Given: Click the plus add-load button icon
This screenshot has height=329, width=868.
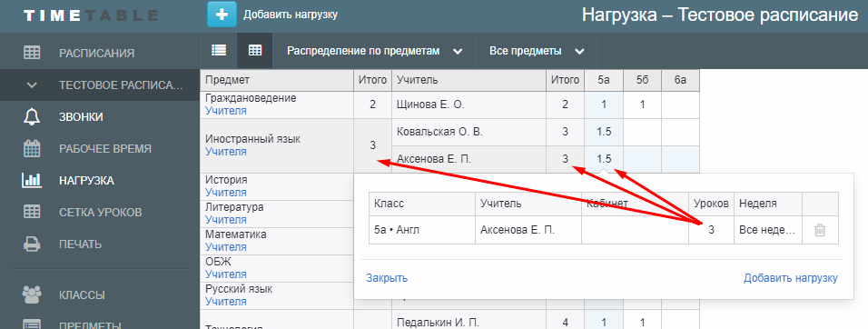Looking at the screenshot, I should 222,15.
